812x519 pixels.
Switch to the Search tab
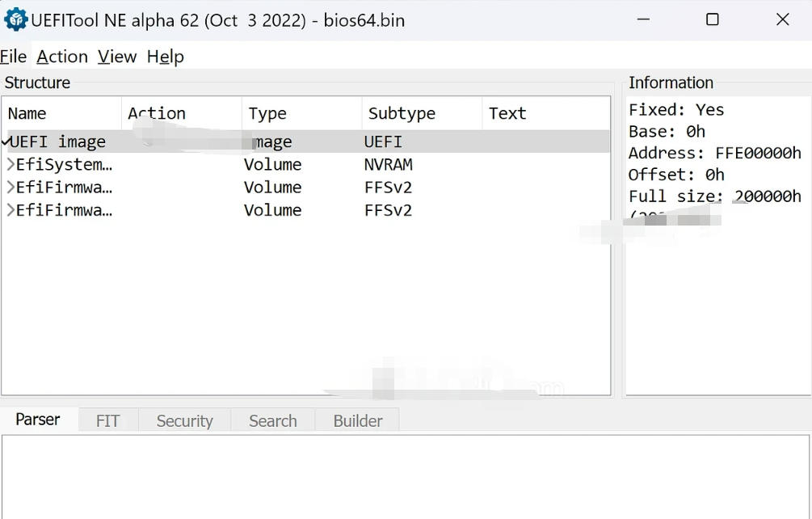click(x=273, y=420)
